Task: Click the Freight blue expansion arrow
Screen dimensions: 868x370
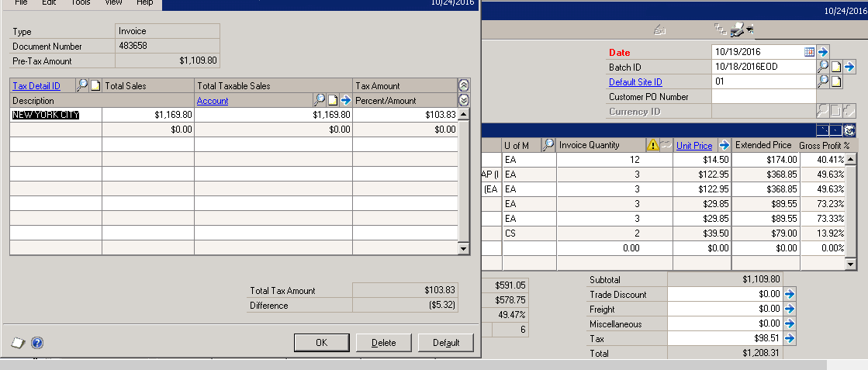Action: pyautogui.click(x=790, y=309)
